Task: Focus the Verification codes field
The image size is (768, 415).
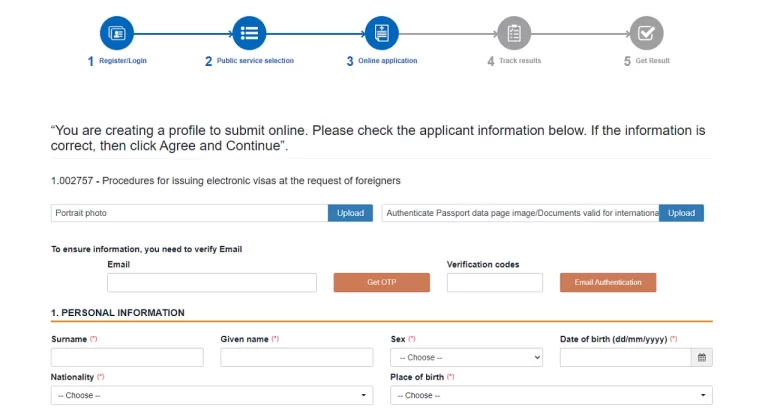Action: click(495, 283)
